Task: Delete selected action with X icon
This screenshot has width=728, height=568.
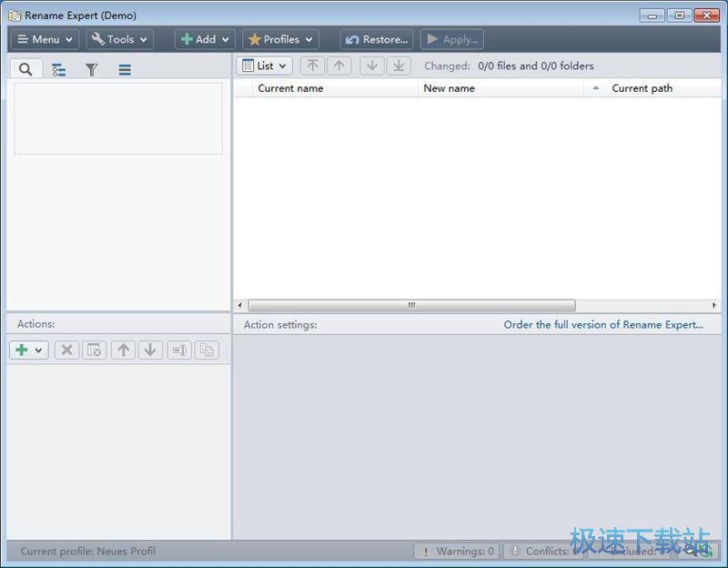Action: click(66, 350)
